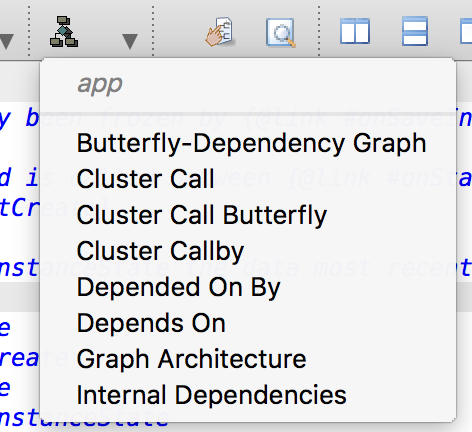This screenshot has width=472, height=432.
Task: Split the editor into side-by-side panes
Action: point(355,31)
